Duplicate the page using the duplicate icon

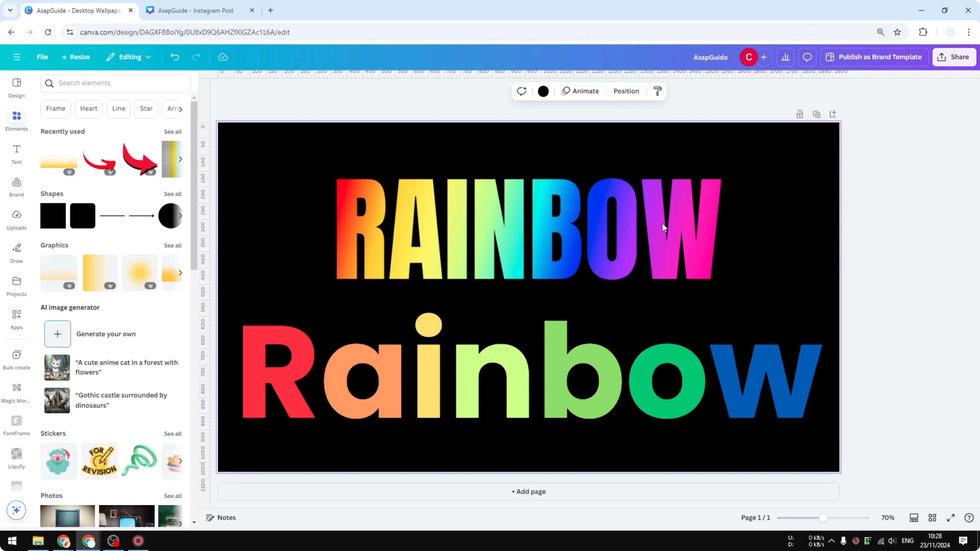817,114
